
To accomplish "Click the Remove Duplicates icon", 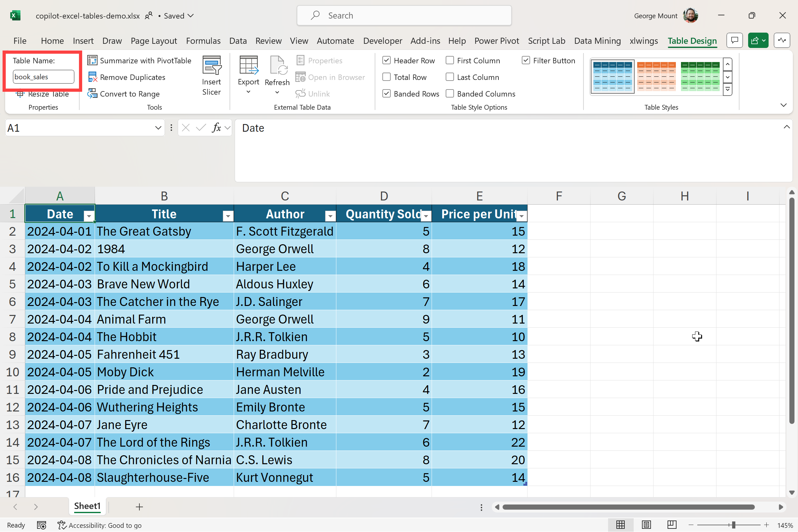I will coord(92,77).
